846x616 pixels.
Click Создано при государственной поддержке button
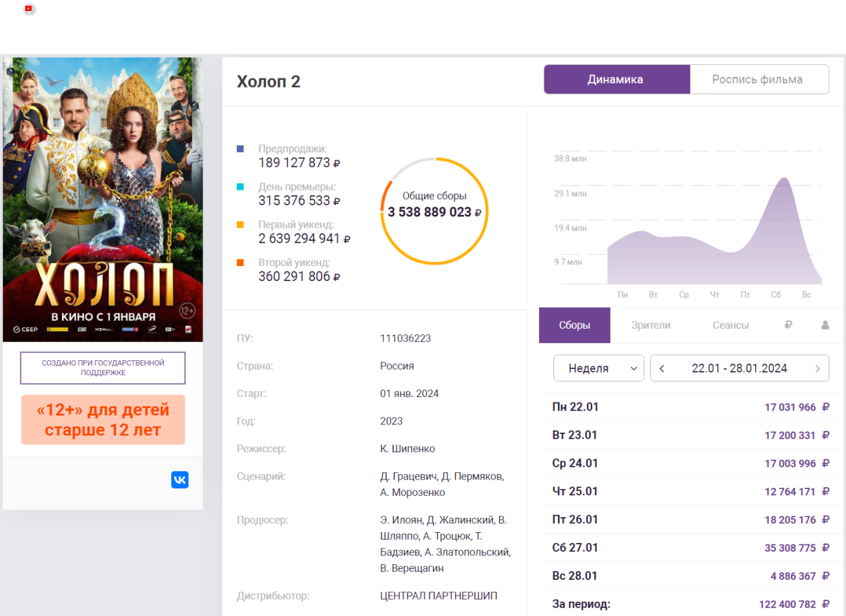tap(103, 368)
